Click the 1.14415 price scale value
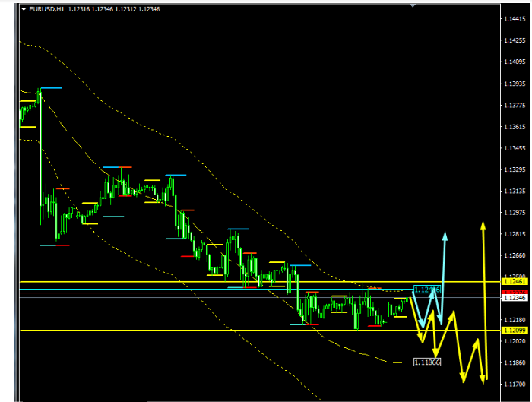The image size is (532, 402). [514, 19]
